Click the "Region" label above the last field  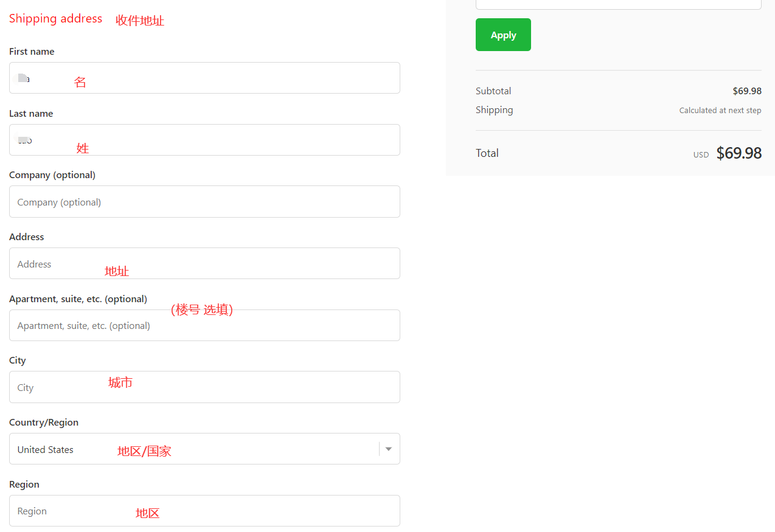(x=24, y=485)
